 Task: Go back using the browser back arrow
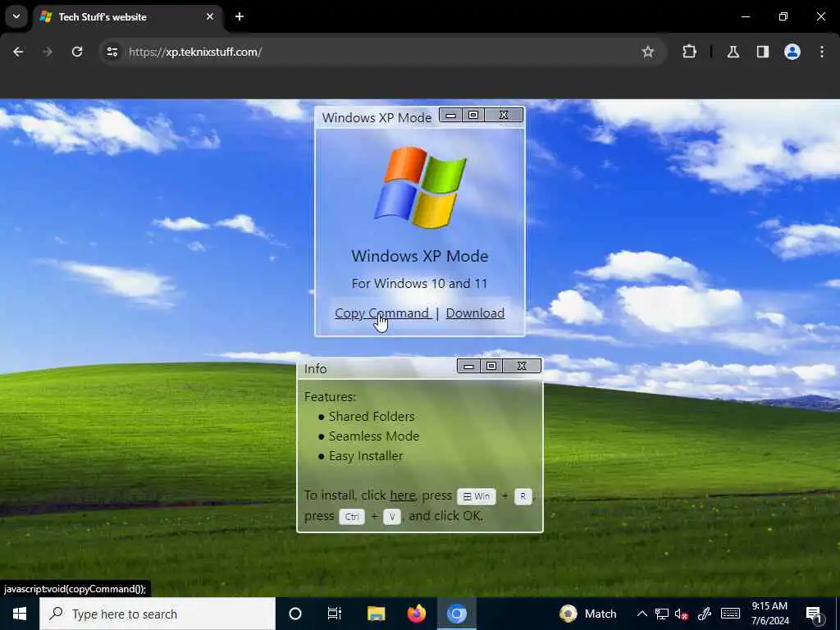18,52
